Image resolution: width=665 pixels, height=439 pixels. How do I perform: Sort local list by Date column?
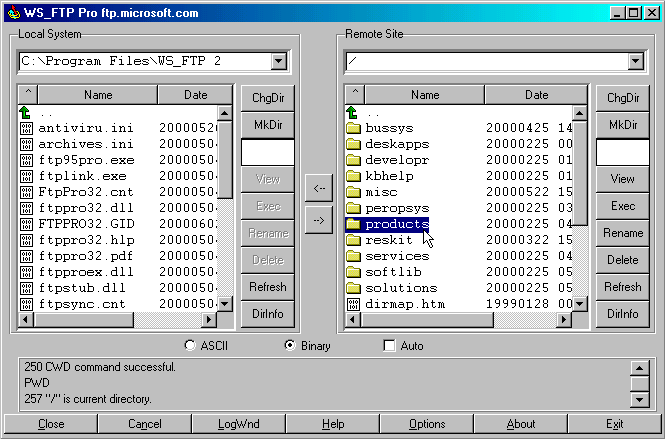(x=196, y=95)
